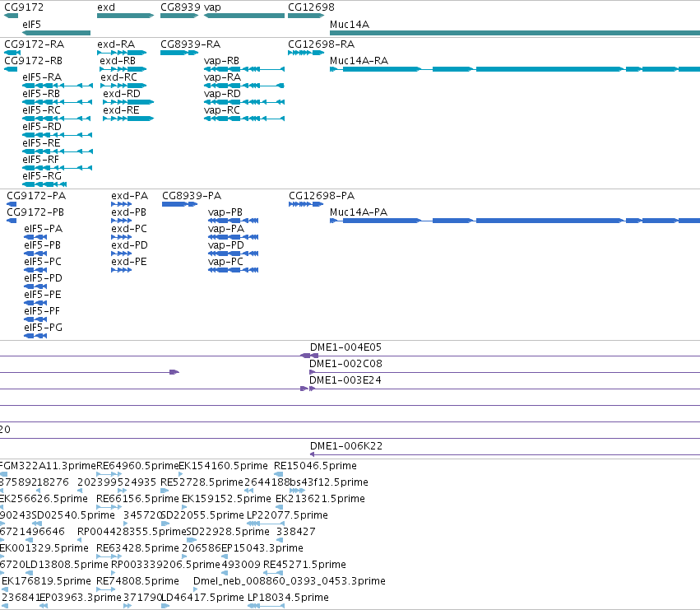Click BAC clone DME1-006K22 label
Viewport: 700px width, 610px height.
point(346,446)
